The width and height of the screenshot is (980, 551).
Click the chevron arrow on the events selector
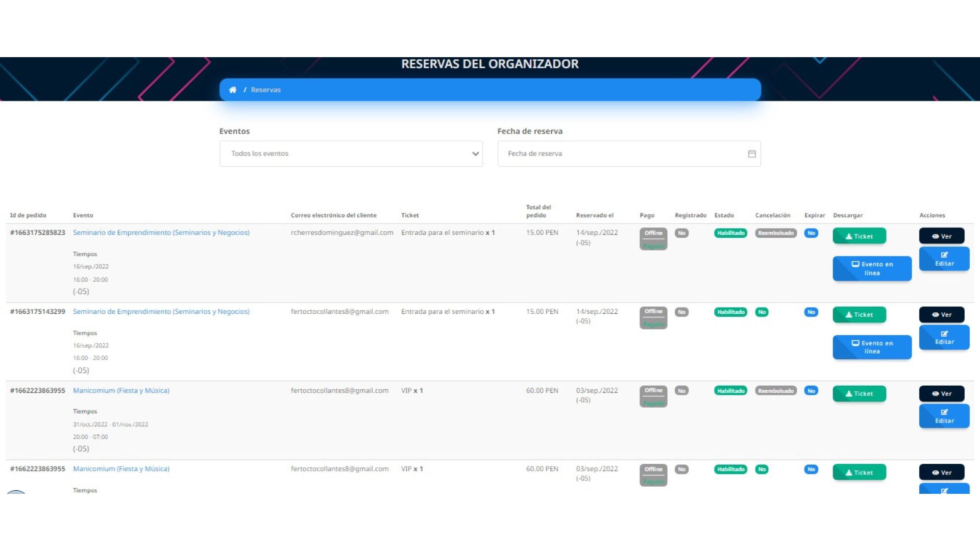tap(475, 153)
